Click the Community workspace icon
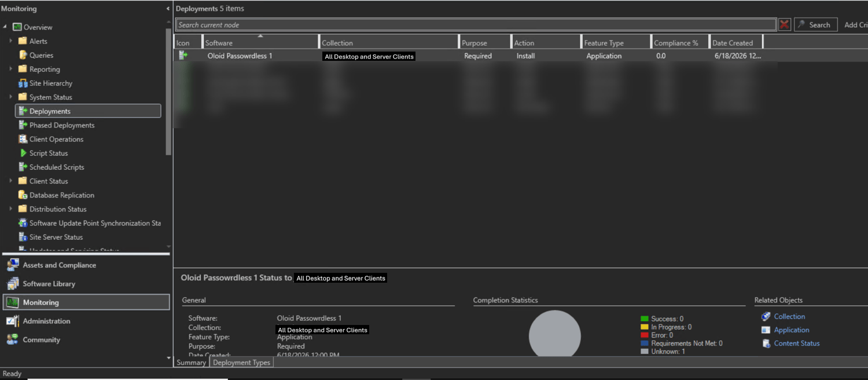This screenshot has height=380, width=868. (12, 339)
